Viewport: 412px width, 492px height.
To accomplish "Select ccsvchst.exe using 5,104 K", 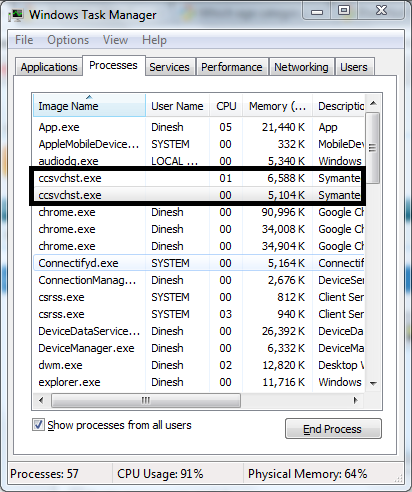I will 199,195.
